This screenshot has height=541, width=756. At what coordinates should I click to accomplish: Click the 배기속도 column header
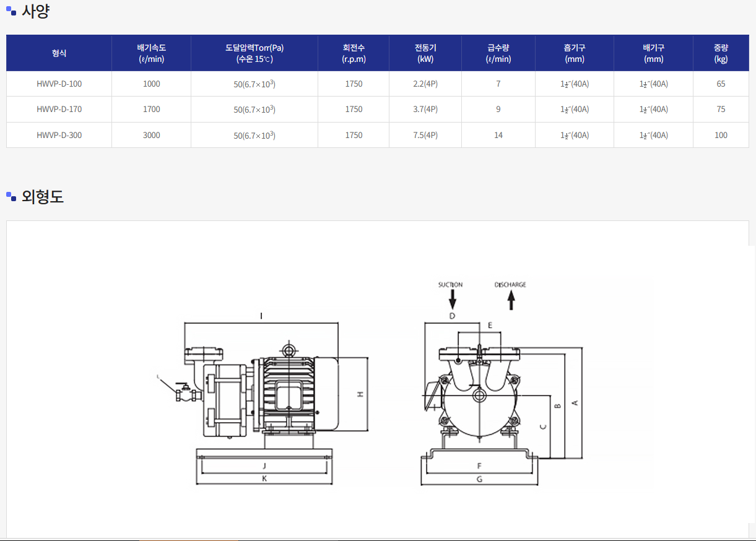(151, 53)
